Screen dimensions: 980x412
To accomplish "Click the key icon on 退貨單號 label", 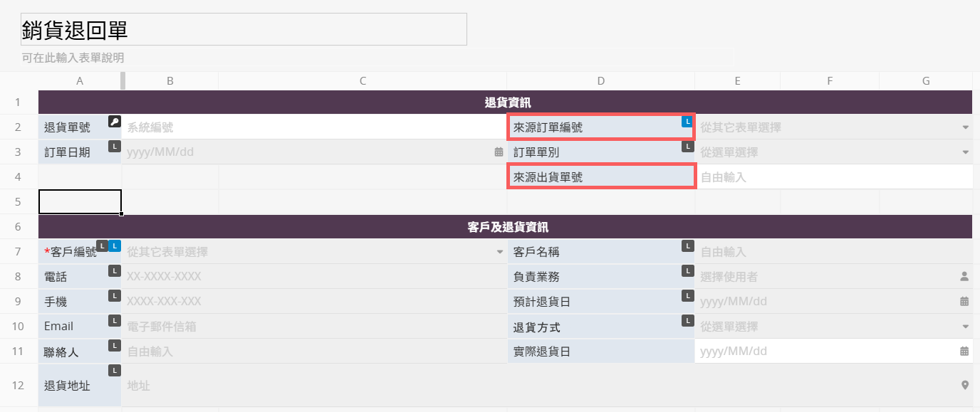I will click(x=114, y=122).
